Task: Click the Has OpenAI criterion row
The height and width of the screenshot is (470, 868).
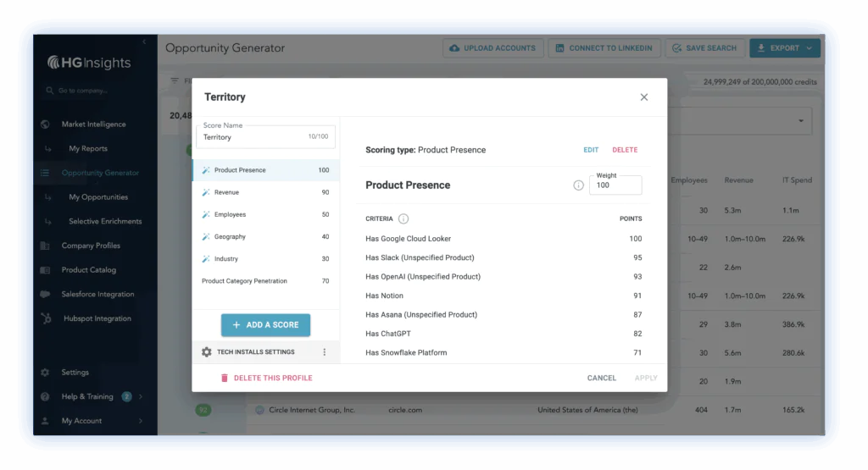Action: (504, 276)
